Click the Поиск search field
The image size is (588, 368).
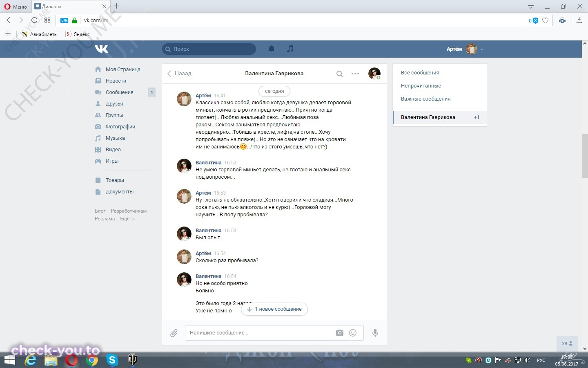pos(209,49)
